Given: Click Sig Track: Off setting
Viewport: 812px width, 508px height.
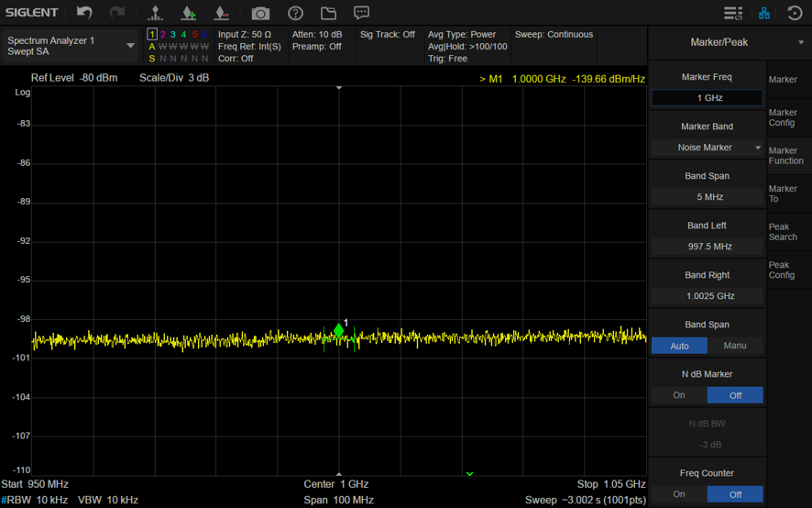Looking at the screenshot, I should pos(388,34).
